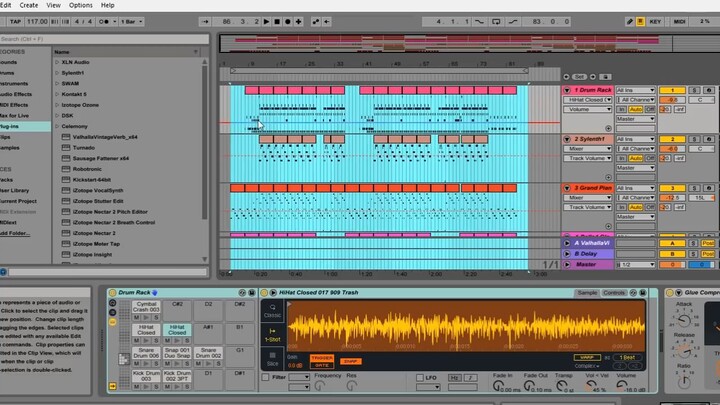The width and height of the screenshot is (720, 405).
Task: Select the Snare Drum 006 pad
Action: tap(146, 353)
